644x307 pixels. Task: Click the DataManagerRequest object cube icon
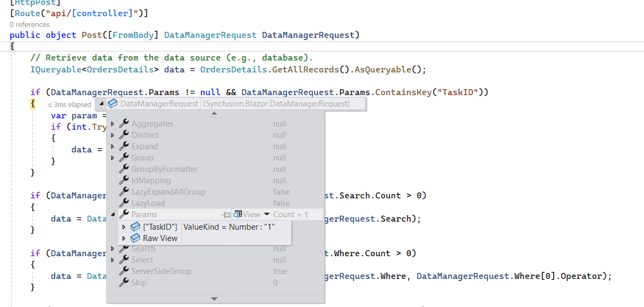tap(113, 104)
